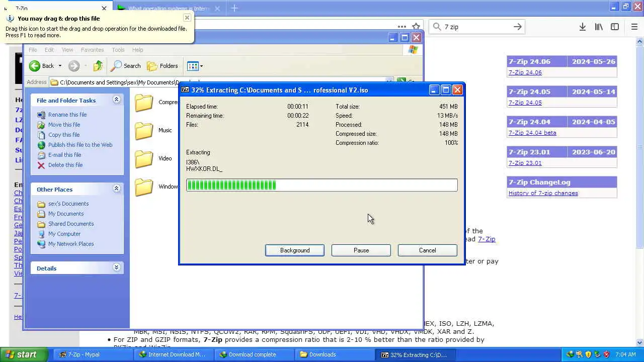Click the search go arrow in browser
The height and width of the screenshot is (362, 644).
517,27
